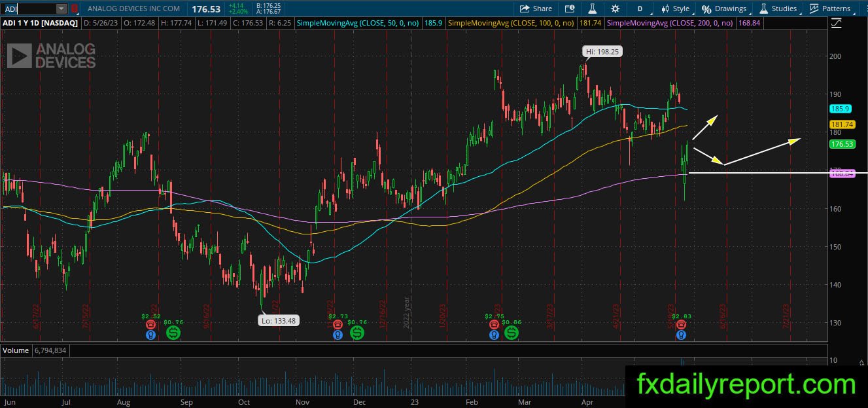The height and width of the screenshot is (408, 868).
Task: Click the red earnings phone icon under $2.83
Action: 681,324
